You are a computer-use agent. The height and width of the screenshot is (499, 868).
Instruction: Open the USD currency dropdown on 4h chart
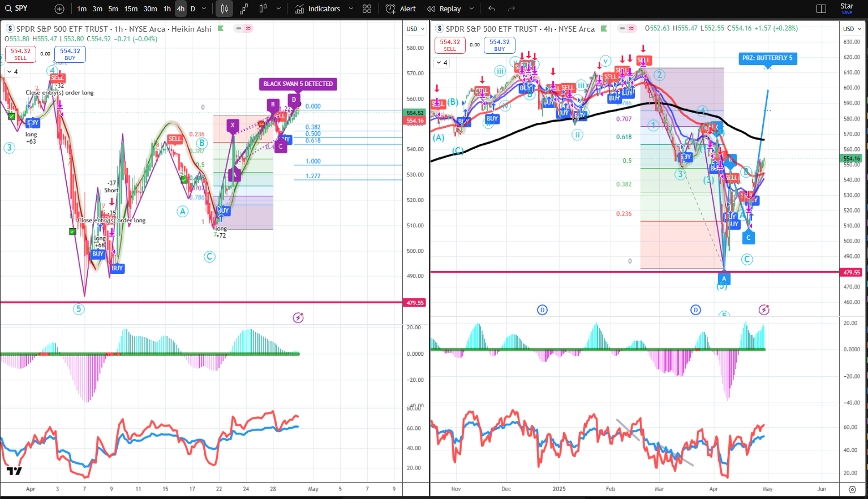852,29
